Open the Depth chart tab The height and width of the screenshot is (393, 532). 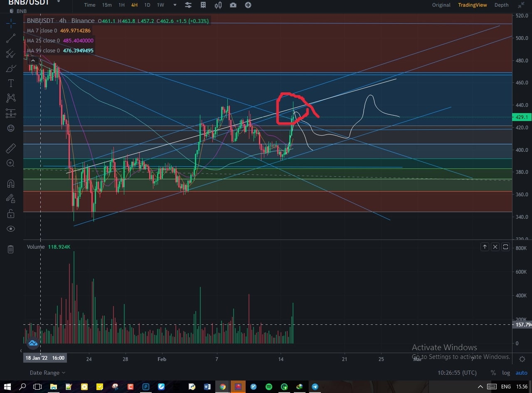pos(501,5)
